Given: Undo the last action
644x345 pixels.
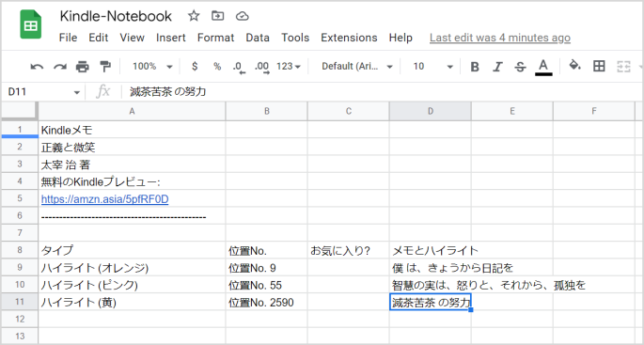Looking at the screenshot, I should (37, 67).
